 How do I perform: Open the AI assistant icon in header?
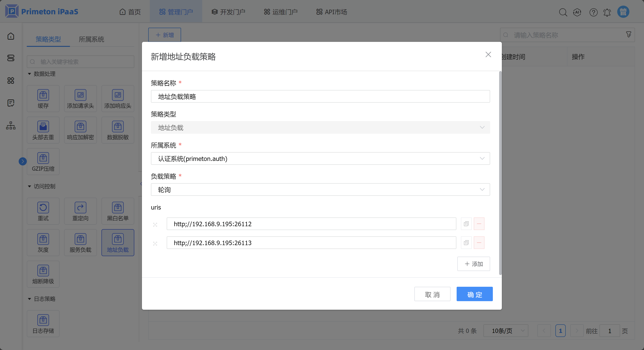577,12
